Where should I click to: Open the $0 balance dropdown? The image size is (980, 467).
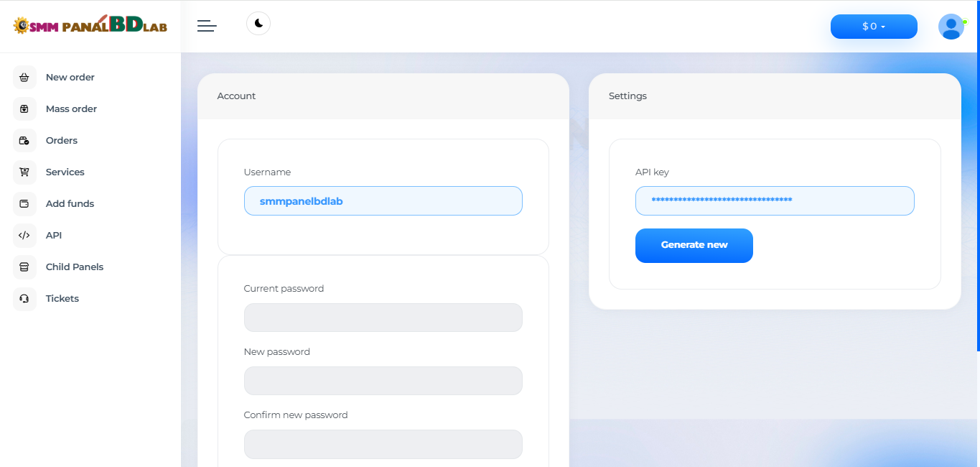tap(873, 27)
